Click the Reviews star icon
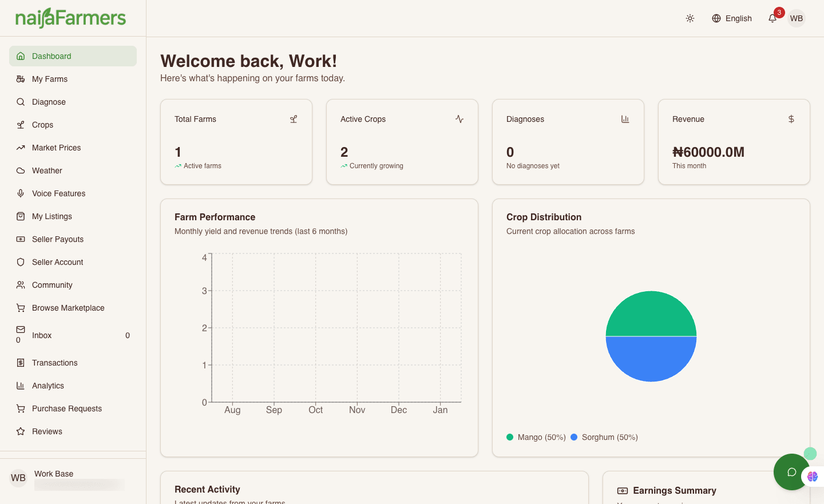The image size is (824, 504). tap(21, 431)
